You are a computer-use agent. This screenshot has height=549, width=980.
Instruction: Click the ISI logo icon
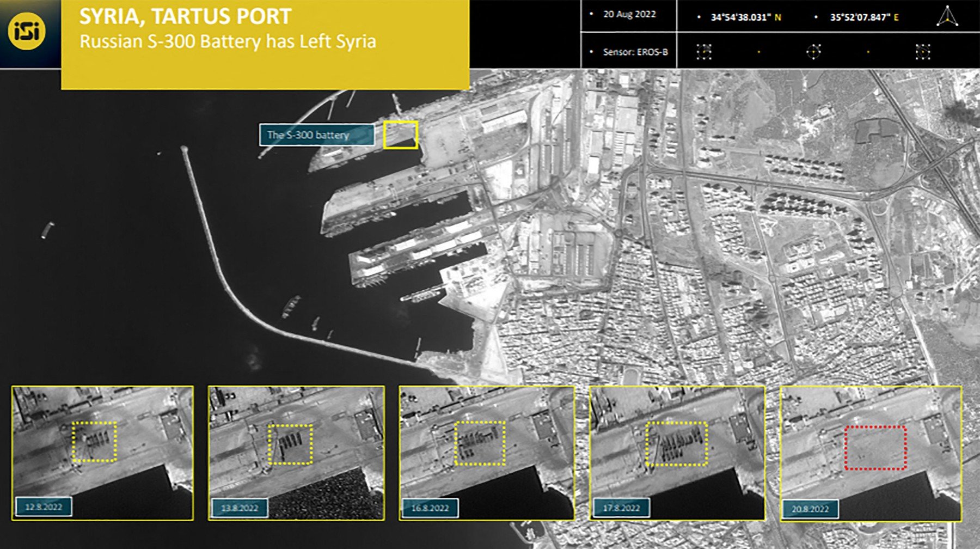tap(26, 32)
